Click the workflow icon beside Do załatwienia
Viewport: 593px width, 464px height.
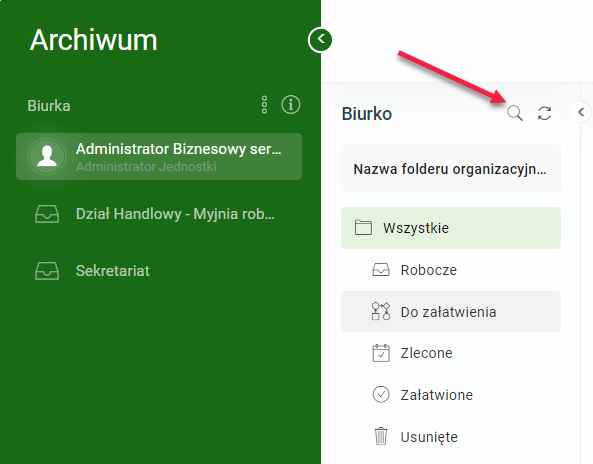381,311
